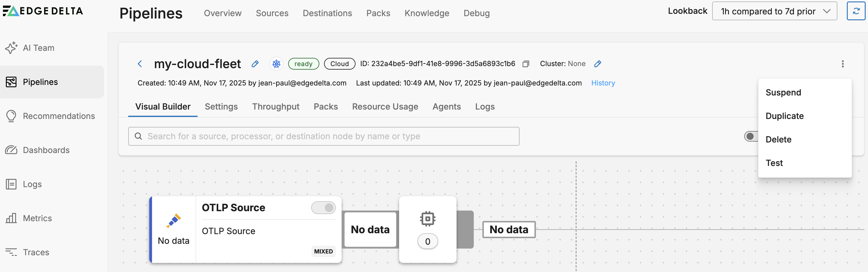Click the processor chip node icon
This screenshot has height=272, width=868.
pos(427,219)
